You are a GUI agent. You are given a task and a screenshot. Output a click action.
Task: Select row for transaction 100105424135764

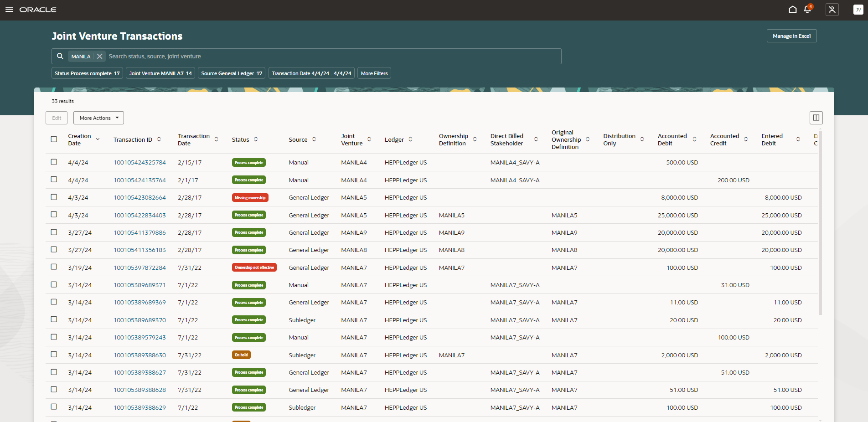tap(54, 180)
